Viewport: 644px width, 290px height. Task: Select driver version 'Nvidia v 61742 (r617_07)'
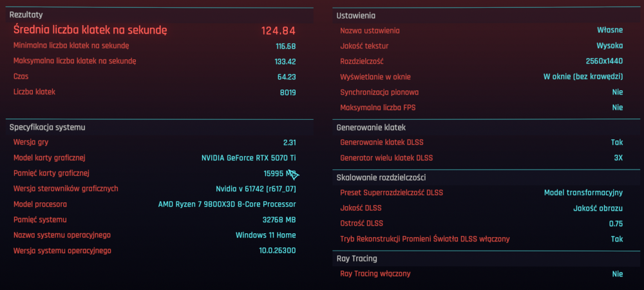(256, 189)
